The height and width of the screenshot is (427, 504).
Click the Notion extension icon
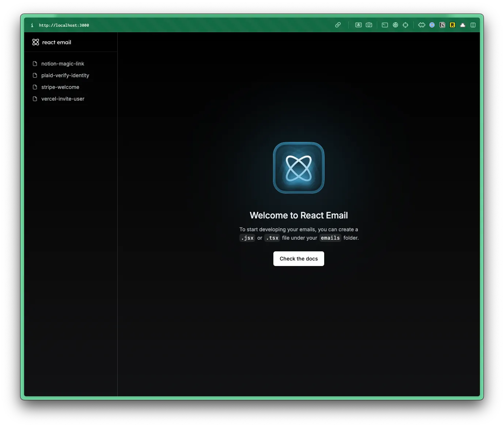442,25
